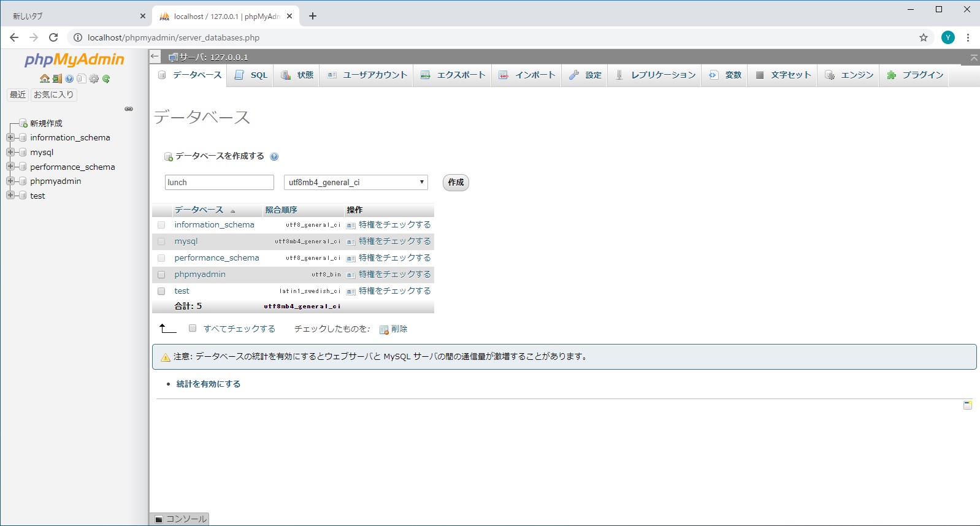Expand the phpmyadmin node in sidebar tree
The height and width of the screenshot is (526, 980).
pyautogui.click(x=10, y=181)
